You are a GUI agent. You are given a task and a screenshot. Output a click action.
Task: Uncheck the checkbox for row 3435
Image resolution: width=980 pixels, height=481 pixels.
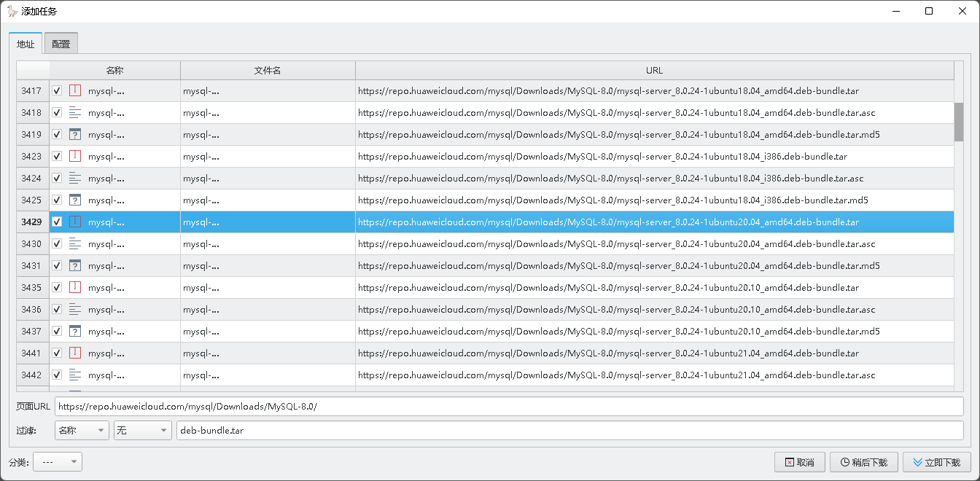[57, 288]
